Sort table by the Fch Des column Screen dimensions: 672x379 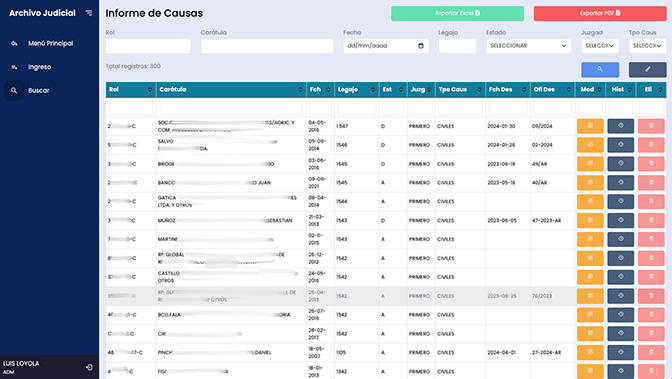point(507,90)
